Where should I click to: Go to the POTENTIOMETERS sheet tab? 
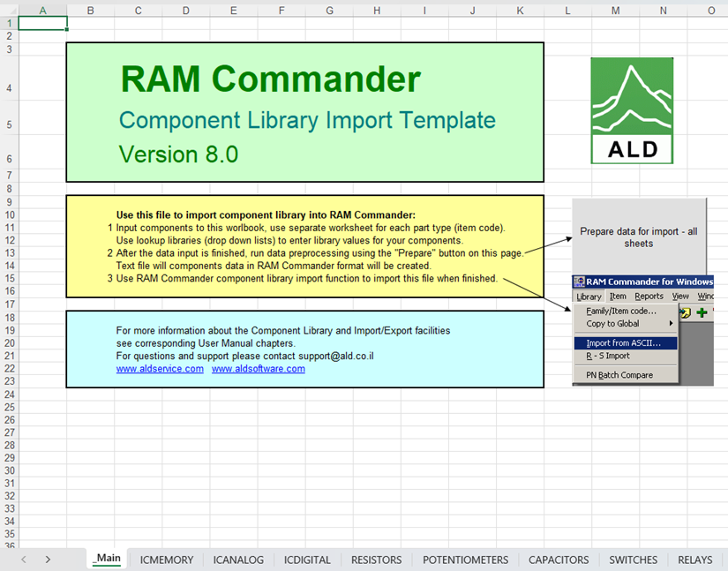click(x=465, y=560)
